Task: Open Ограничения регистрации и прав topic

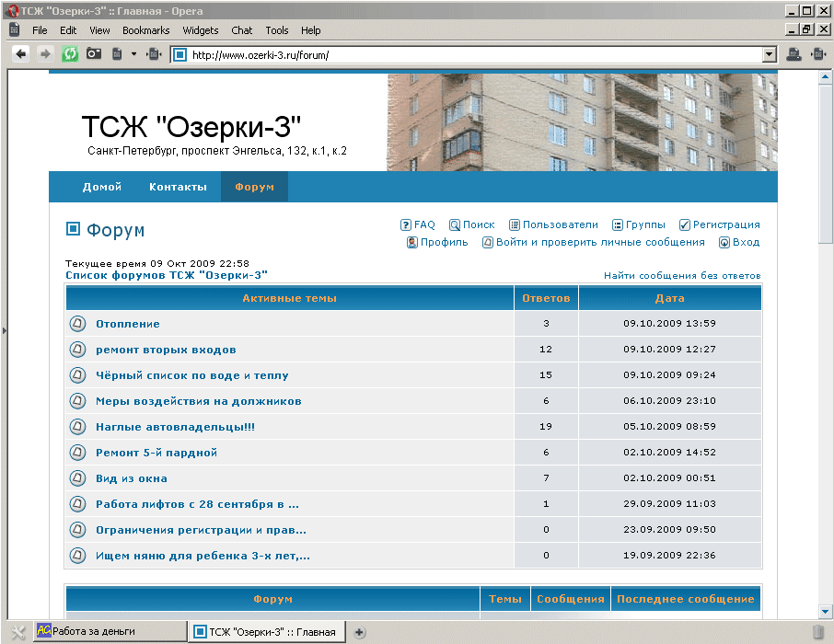Action: click(201, 530)
